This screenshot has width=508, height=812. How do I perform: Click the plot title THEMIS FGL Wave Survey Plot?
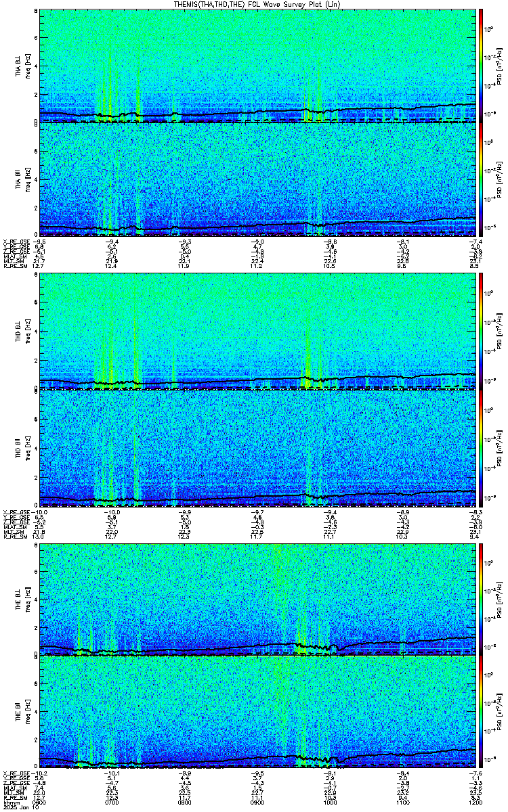click(258, 4)
